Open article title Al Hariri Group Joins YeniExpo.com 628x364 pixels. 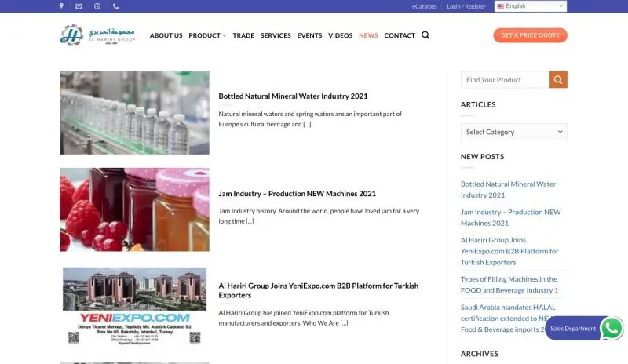click(319, 290)
